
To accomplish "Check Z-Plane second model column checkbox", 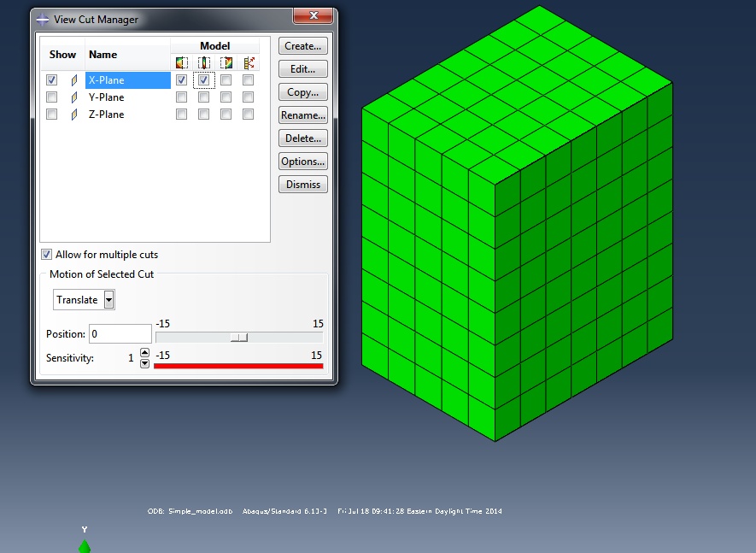I will pos(203,114).
